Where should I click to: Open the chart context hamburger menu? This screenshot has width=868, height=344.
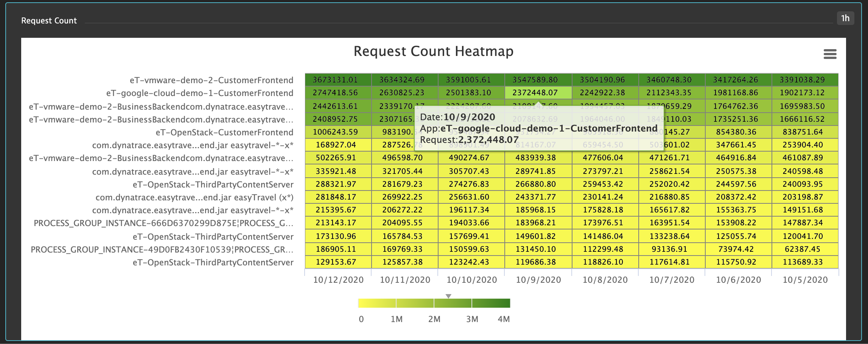(x=830, y=54)
